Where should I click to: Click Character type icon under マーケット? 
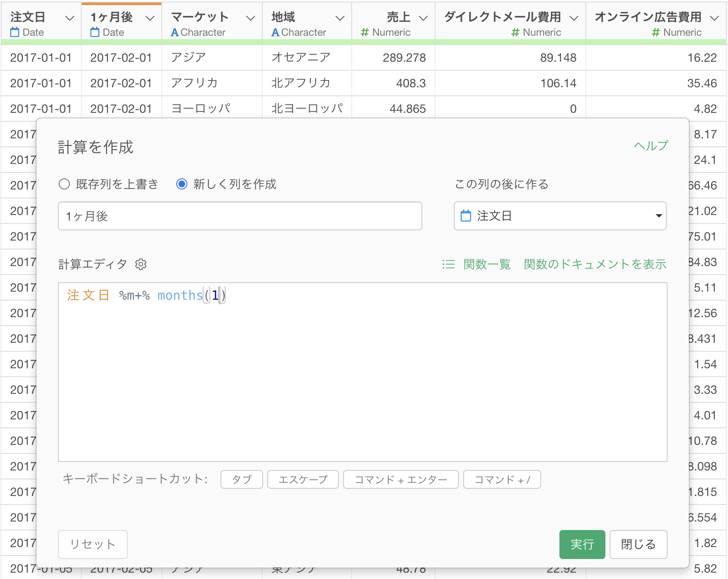[175, 32]
